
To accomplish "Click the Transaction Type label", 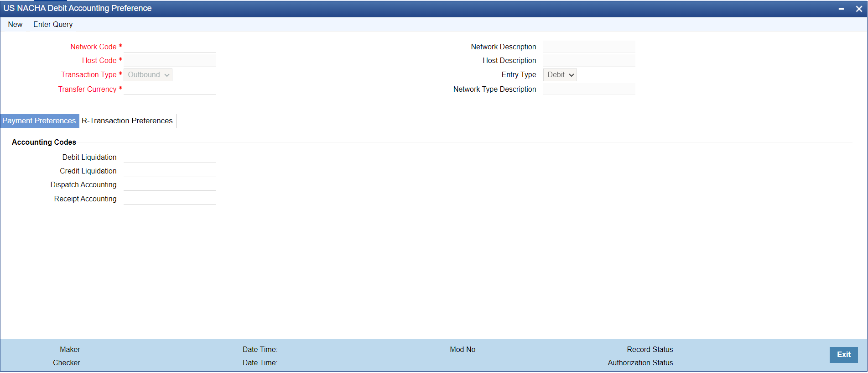I will (89, 75).
